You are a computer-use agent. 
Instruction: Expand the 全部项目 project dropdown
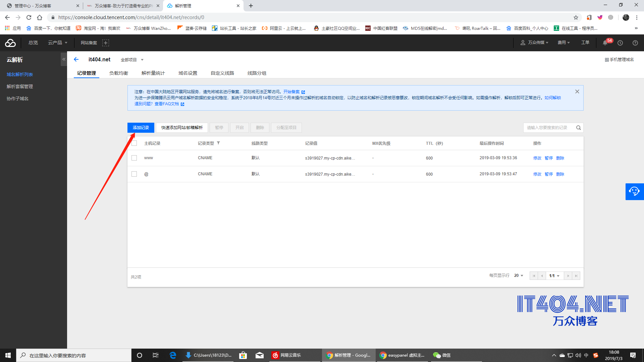tap(132, 60)
